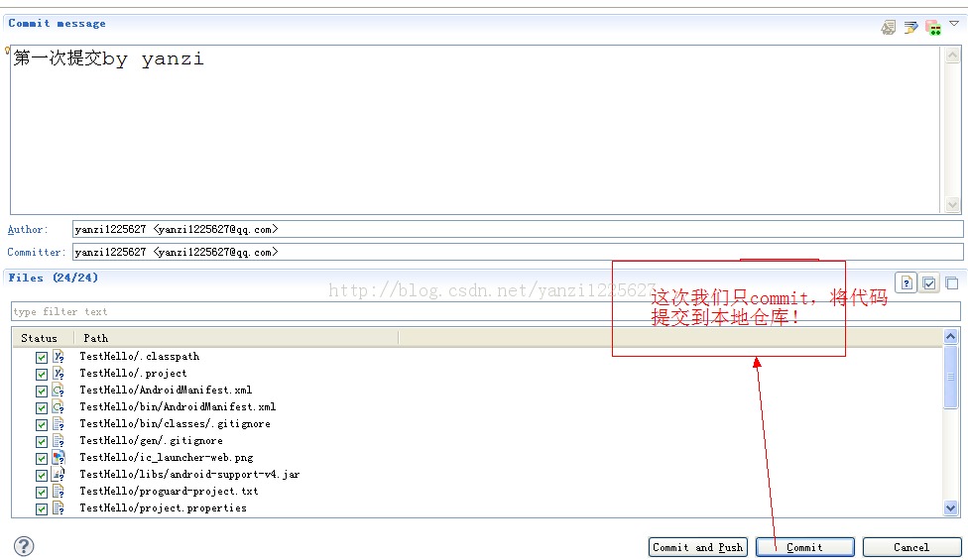Select the TestHello/AndroidManifest.xml row text
The height and width of the screenshot is (560, 968).
click(166, 390)
